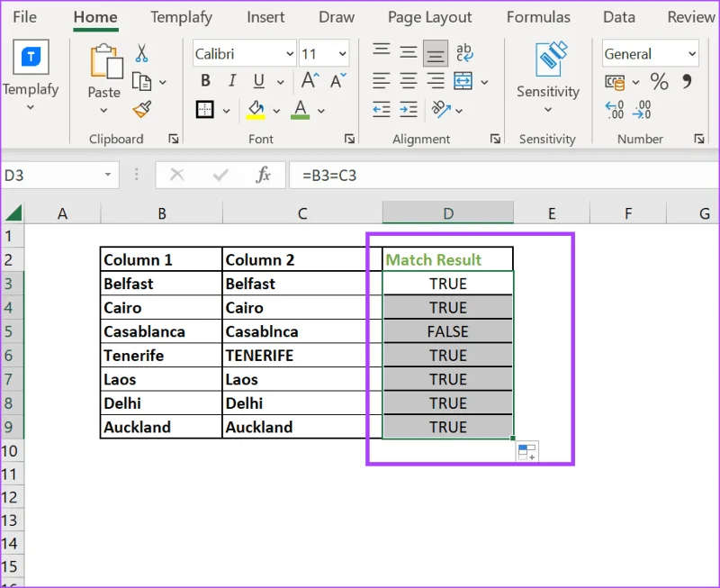This screenshot has width=720, height=588.
Task: Toggle Middle Align
Action: [x=408, y=52]
